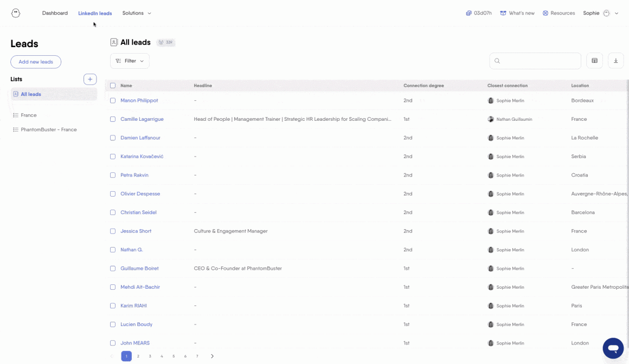Expand the Filter dropdown
Screen dimensions: 629x364
pyautogui.click(x=130, y=61)
